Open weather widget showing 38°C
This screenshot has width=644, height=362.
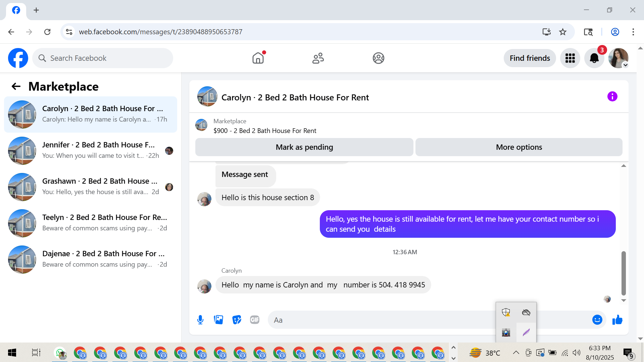[485, 353]
